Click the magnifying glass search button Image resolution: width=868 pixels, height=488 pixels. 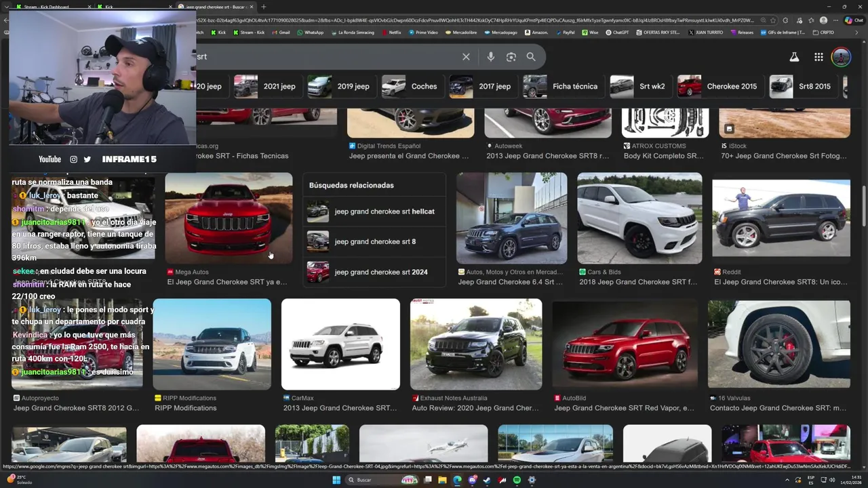coord(531,57)
